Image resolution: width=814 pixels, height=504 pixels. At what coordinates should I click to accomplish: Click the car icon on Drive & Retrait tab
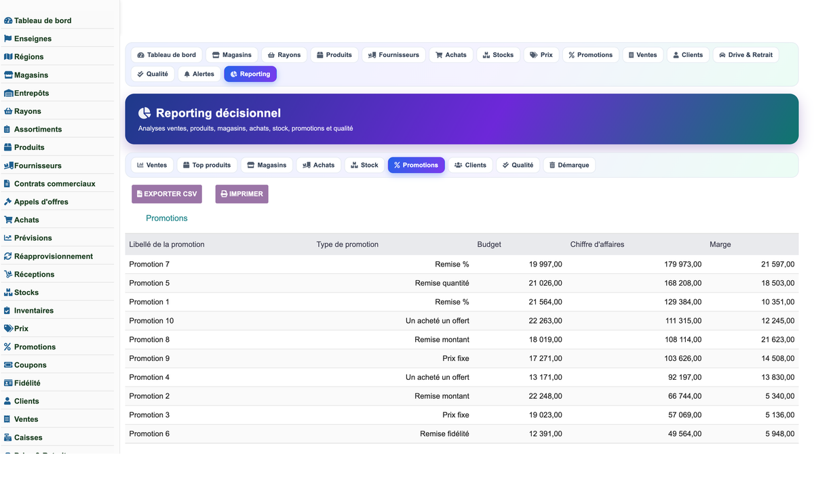pyautogui.click(x=722, y=55)
